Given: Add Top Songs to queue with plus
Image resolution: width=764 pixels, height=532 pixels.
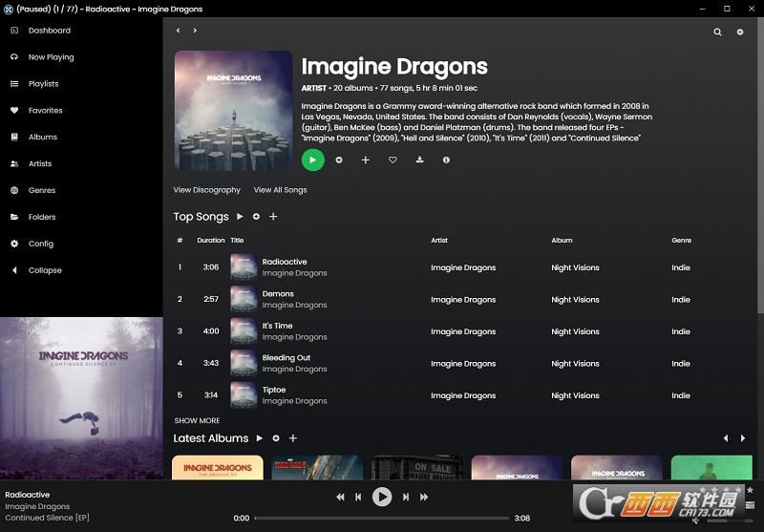Looking at the screenshot, I should (x=273, y=216).
